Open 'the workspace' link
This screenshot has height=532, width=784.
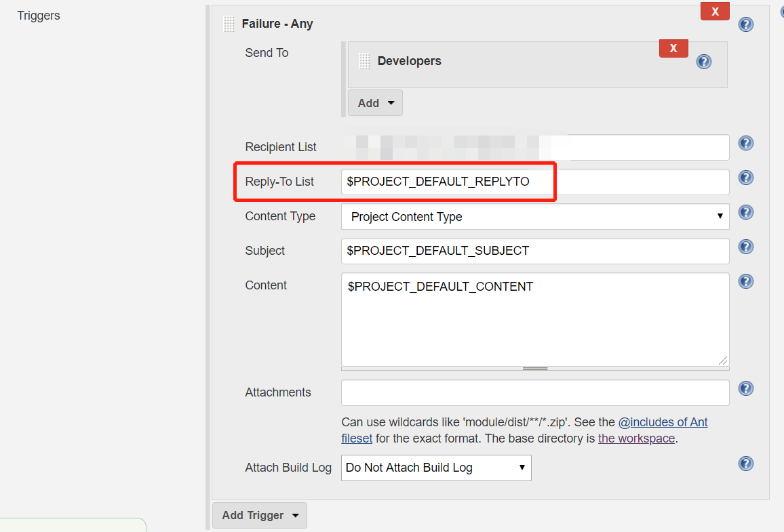click(x=637, y=438)
